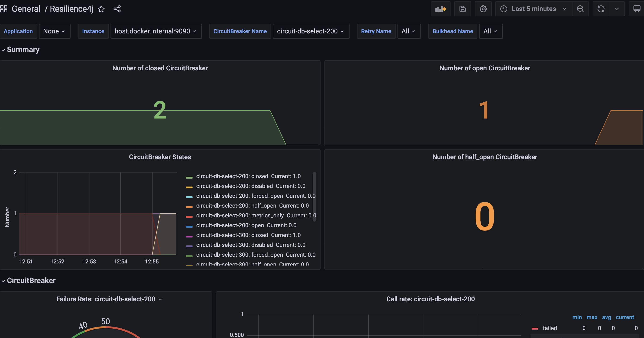The image size is (644, 338).
Task: Click the add panel icon
Action: pyautogui.click(x=440, y=9)
